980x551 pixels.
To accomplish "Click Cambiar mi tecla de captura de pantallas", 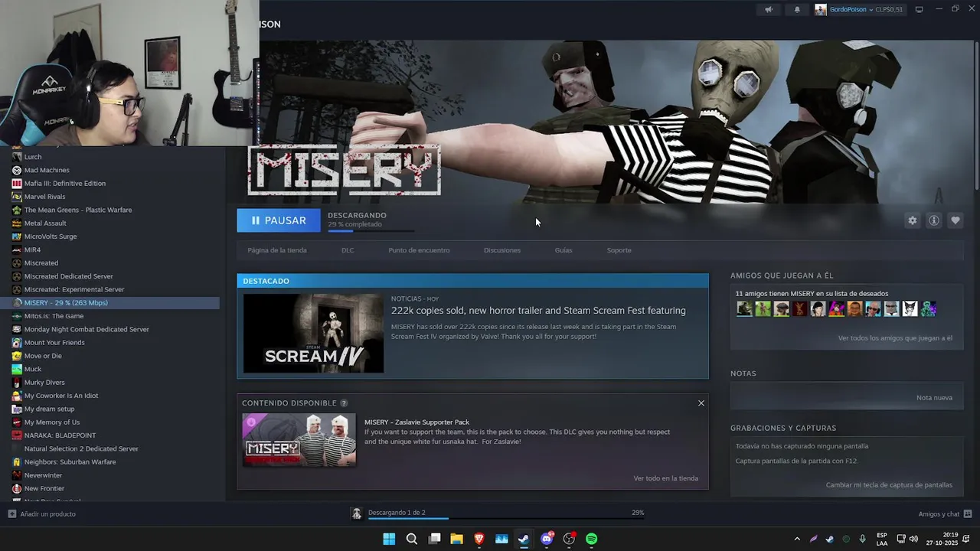I will tap(889, 485).
